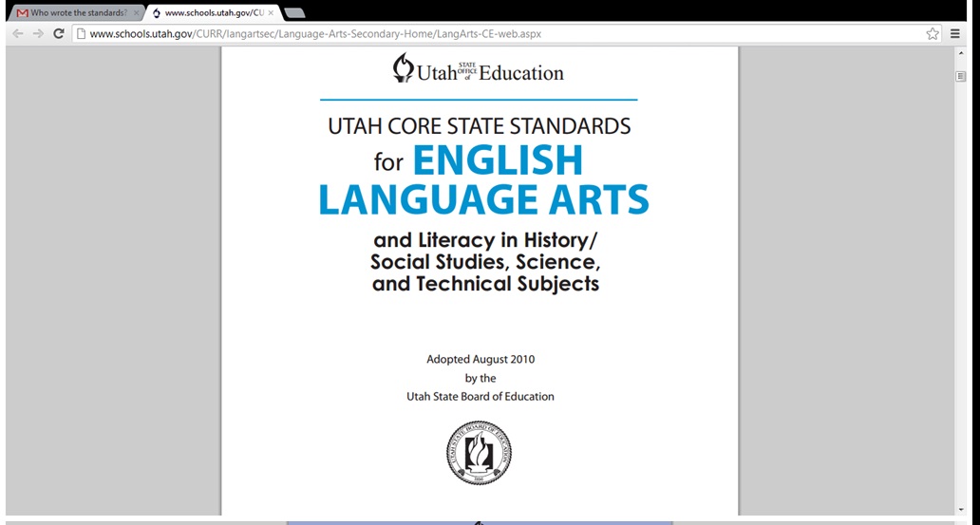Click the blue 'LANGUAGE ARTS' title text

483,199
